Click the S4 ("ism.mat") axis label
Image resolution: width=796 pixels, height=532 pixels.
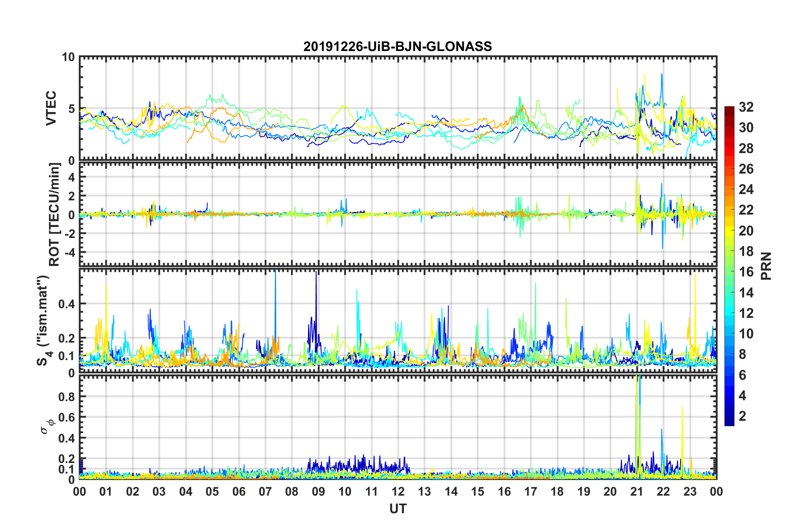(x=44, y=320)
